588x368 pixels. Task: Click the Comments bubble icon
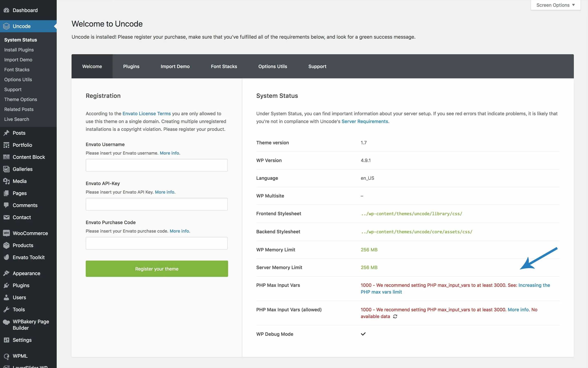click(x=6, y=205)
